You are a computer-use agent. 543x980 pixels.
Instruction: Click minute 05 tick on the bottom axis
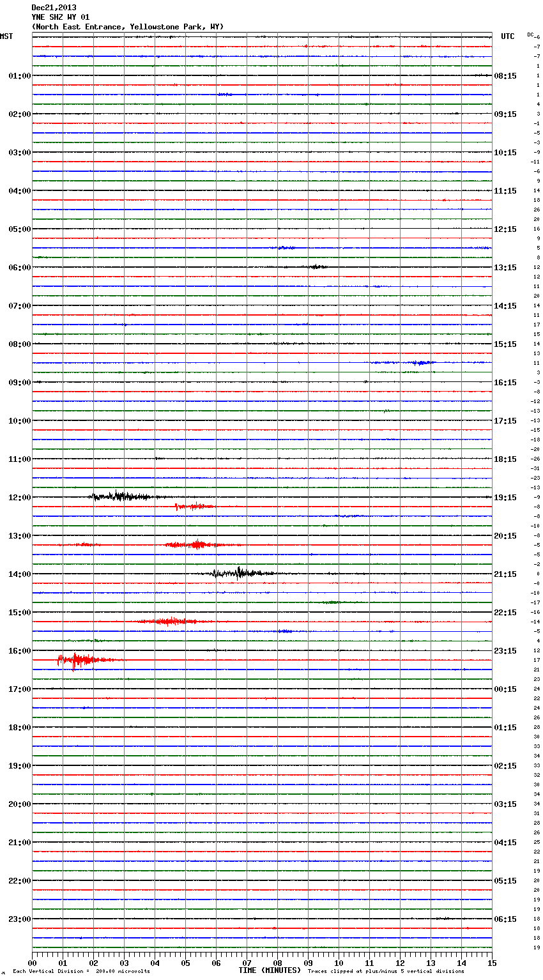click(x=185, y=963)
